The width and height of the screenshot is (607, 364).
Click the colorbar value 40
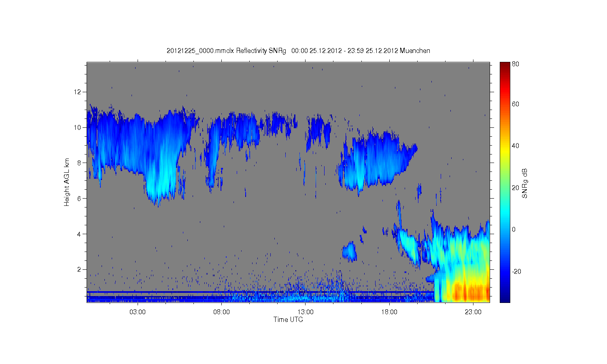516,146
